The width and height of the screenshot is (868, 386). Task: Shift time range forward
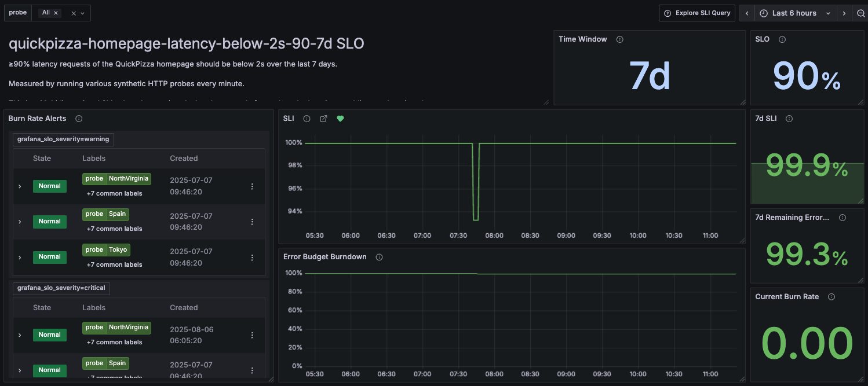coord(844,13)
